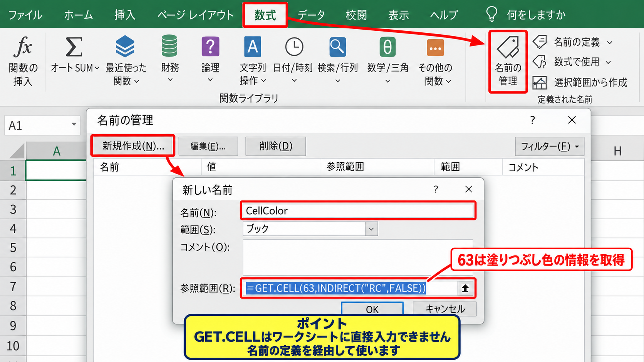Expand the Name Box A1 dropdown arrow
The image size is (644, 362).
point(74,125)
